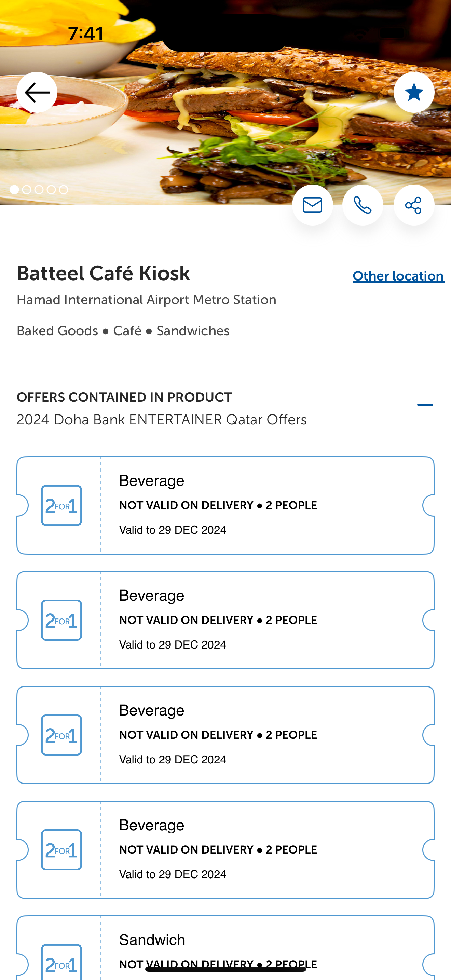
Task: Tap the 2-for-1 icon on Sandwich offer
Action: click(x=61, y=963)
